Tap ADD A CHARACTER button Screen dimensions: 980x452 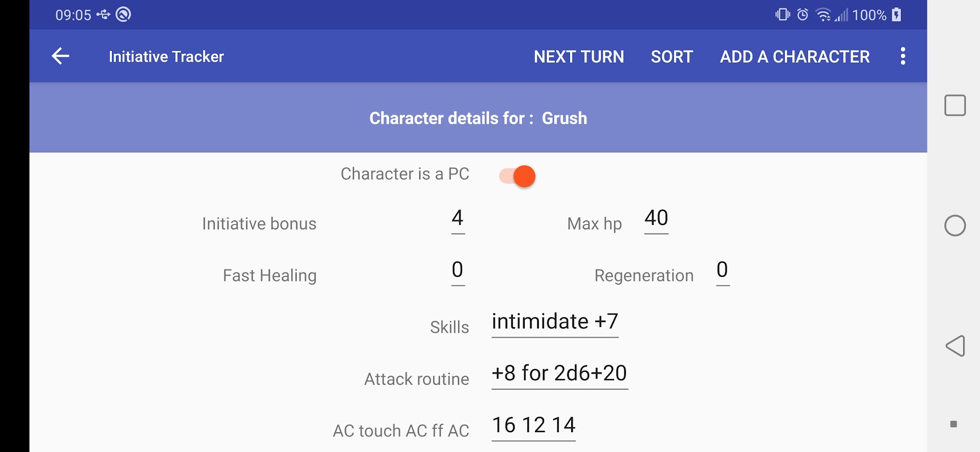tap(795, 56)
